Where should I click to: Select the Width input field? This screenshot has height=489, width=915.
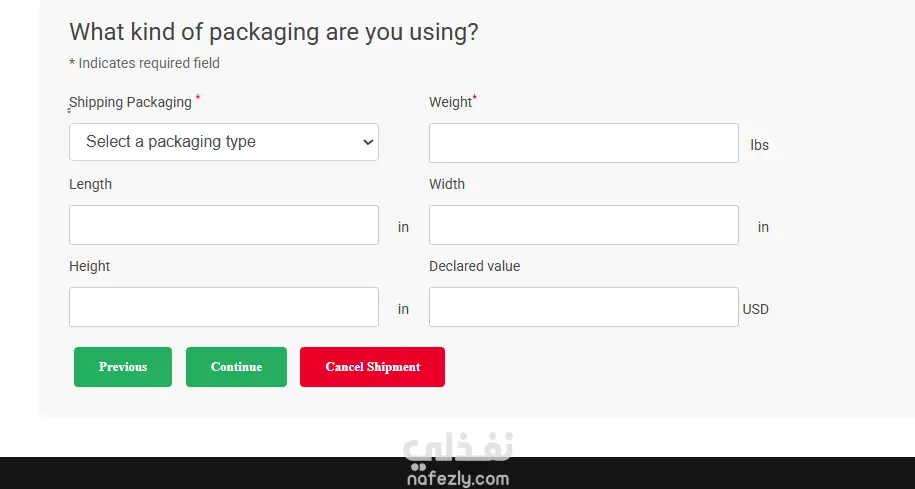tap(583, 225)
